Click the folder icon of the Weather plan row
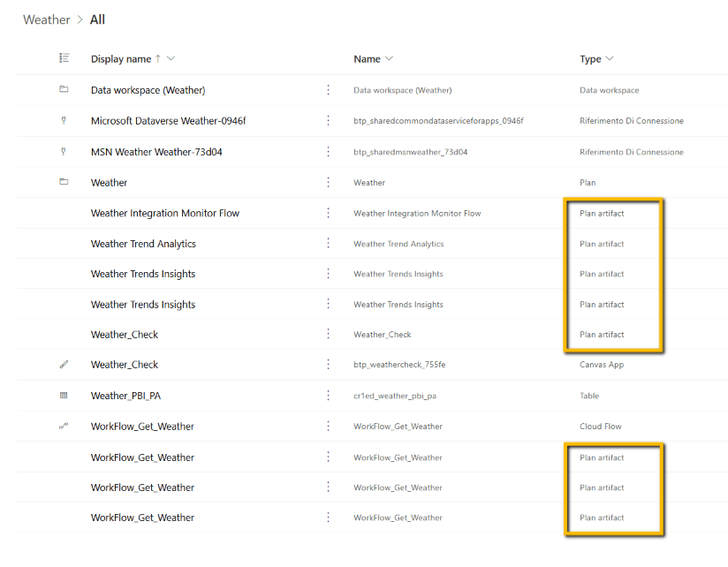This screenshot has width=728, height=567. pyautogui.click(x=64, y=183)
